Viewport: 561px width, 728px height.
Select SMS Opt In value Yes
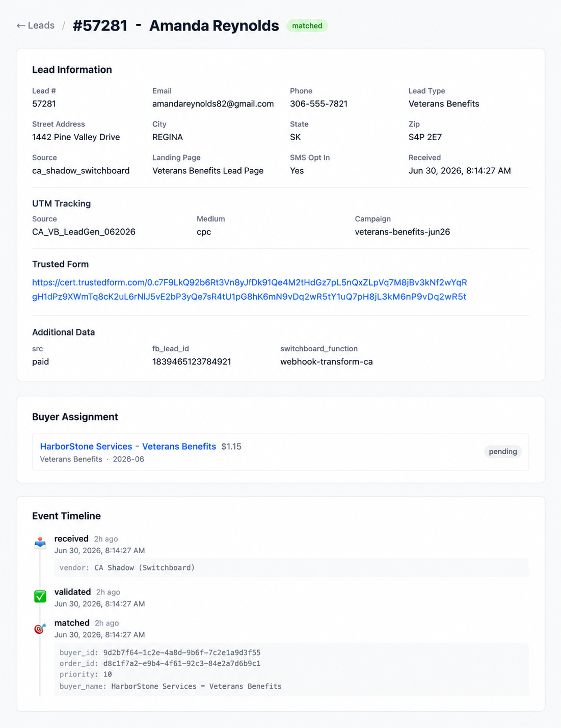point(297,171)
